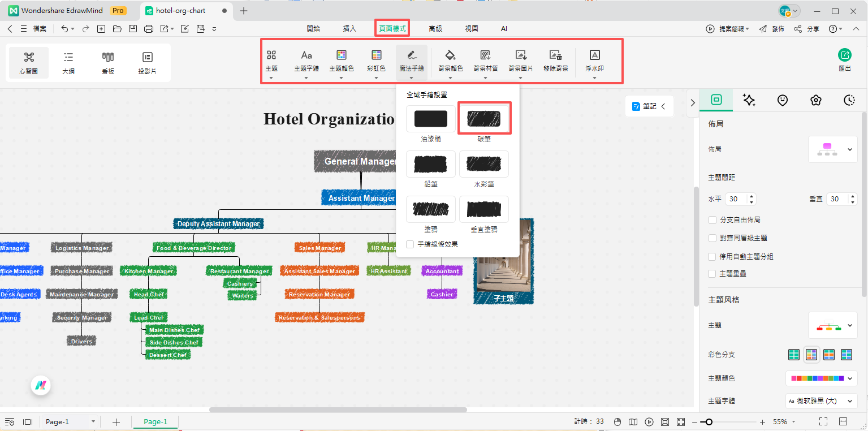This screenshot has width=868, height=431.
Task: Open the 浮水印 watermark tool
Action: [594, 55]
